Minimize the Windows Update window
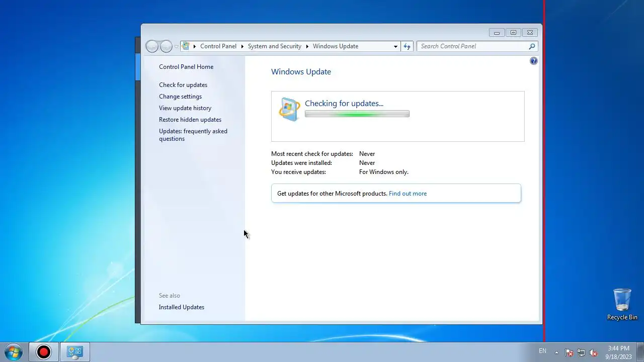Viewport: 644px width, 362px height. tap(497, 33)
